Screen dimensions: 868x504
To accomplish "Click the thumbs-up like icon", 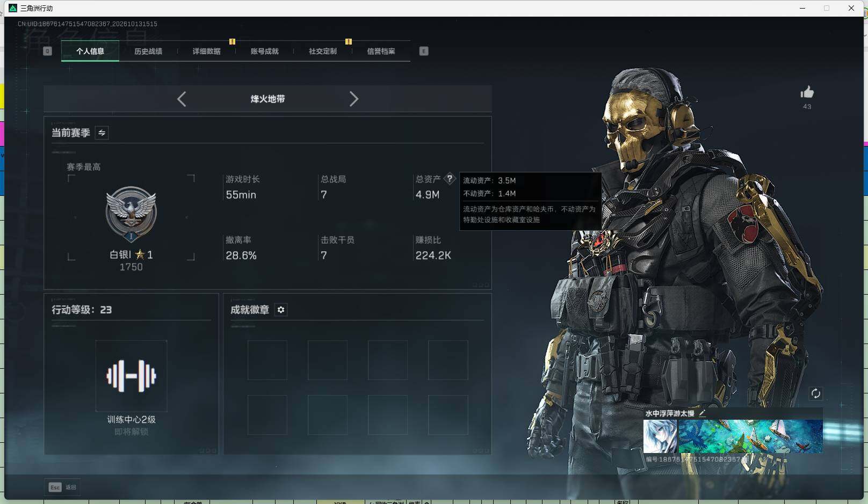I will (x=807, y=92).
